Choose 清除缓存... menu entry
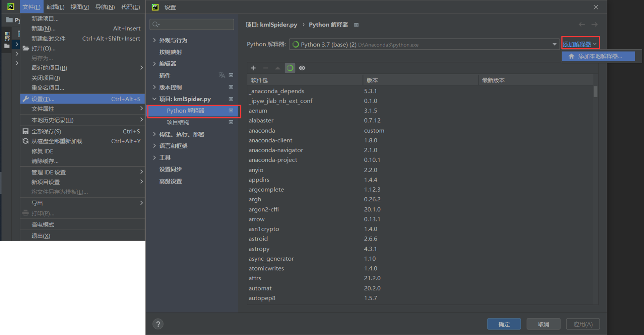Viewport: 644px width, 335px height. tap(82, 161)
